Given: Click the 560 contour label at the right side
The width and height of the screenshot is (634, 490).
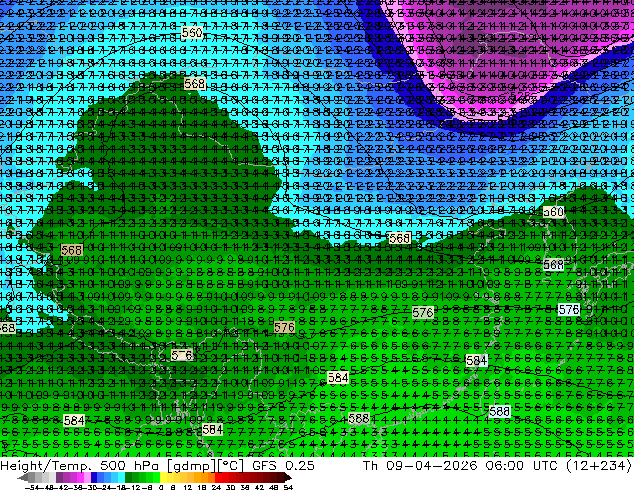Looking at the screenshot, I should [554, 212].
